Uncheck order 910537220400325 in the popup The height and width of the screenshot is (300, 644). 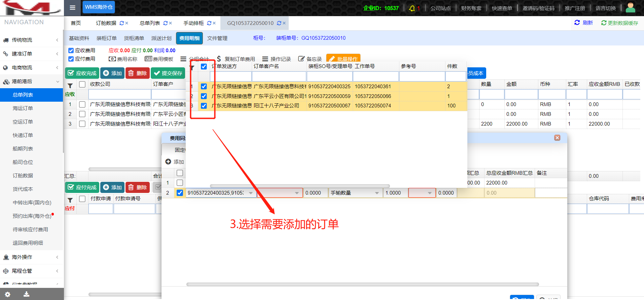point(204,87)
